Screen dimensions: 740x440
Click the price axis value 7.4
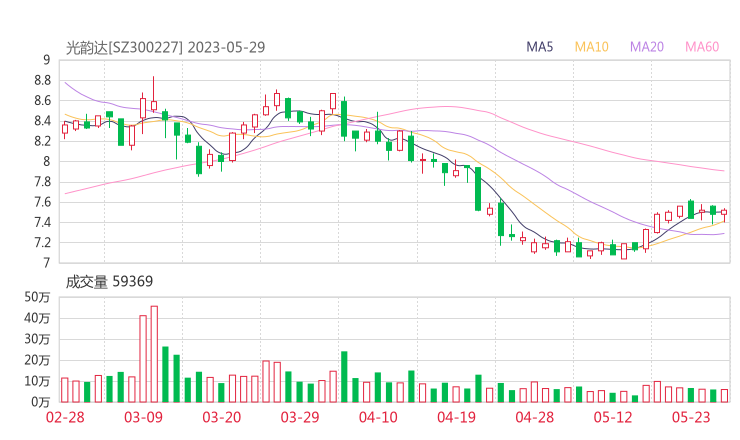(42, 222)
